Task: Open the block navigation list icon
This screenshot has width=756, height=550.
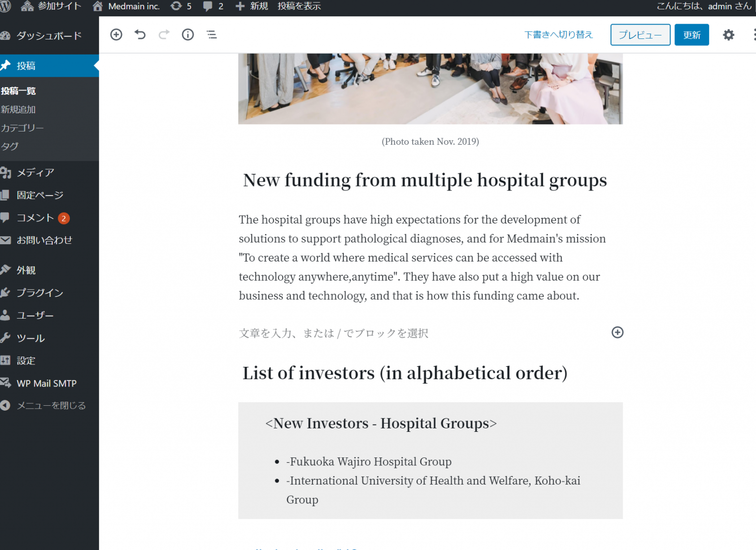Action: coord(212,34)
